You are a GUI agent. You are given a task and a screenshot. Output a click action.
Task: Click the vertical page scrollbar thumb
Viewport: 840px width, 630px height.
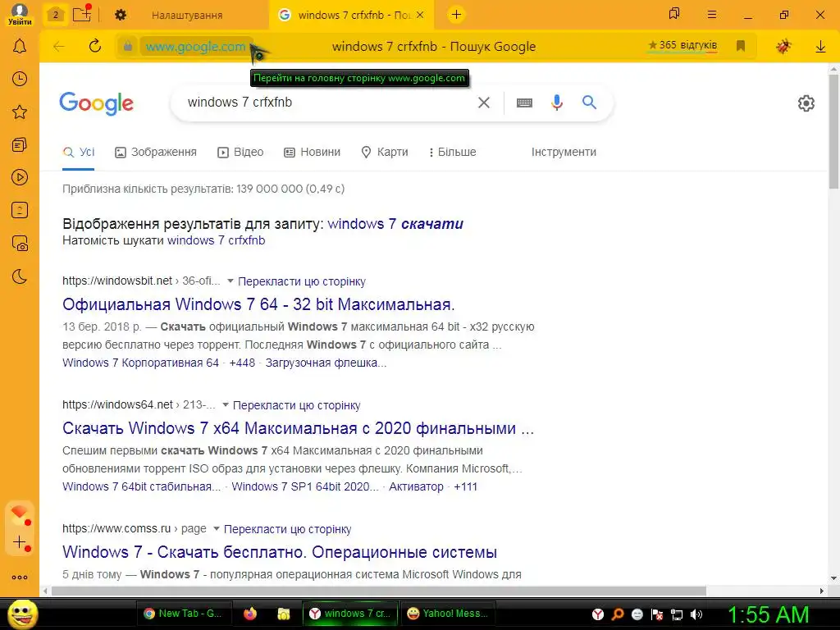833,131
